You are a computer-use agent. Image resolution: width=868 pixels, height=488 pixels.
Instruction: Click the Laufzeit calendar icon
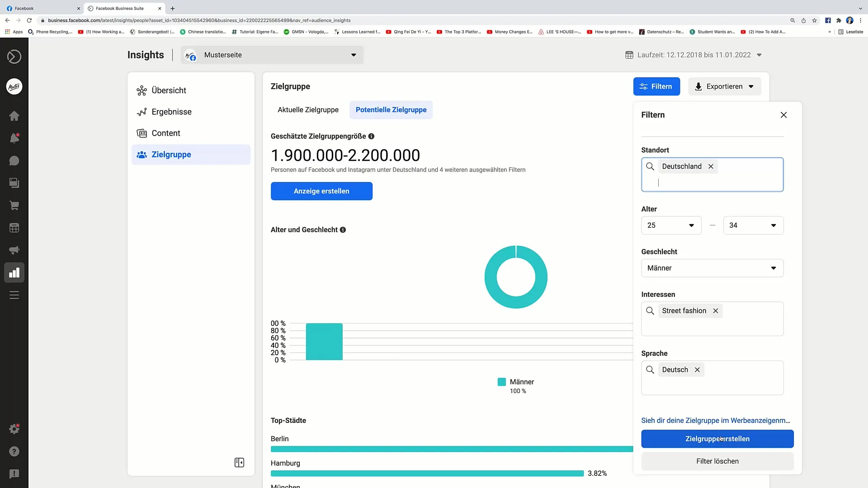tap(630, 55)
